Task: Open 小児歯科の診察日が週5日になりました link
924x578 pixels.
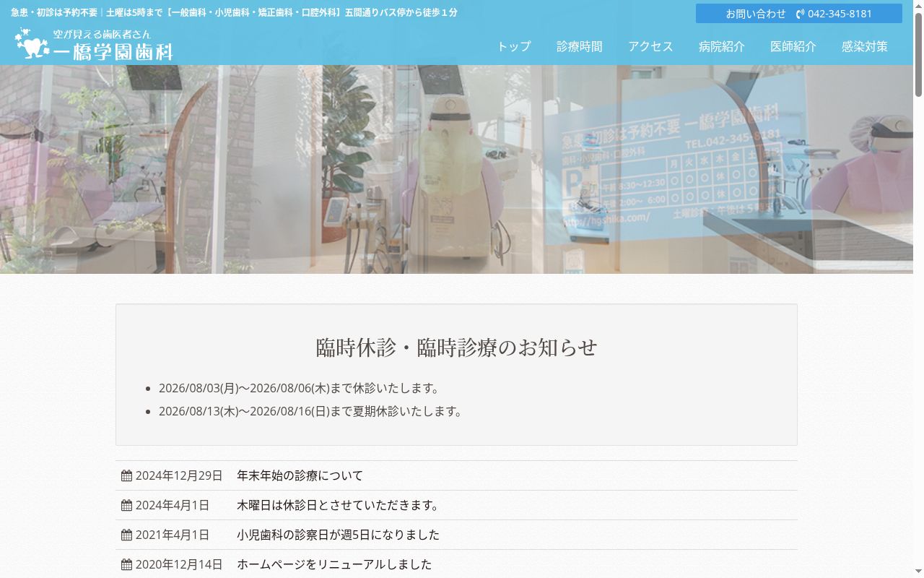Action: [x=338, y=535]
